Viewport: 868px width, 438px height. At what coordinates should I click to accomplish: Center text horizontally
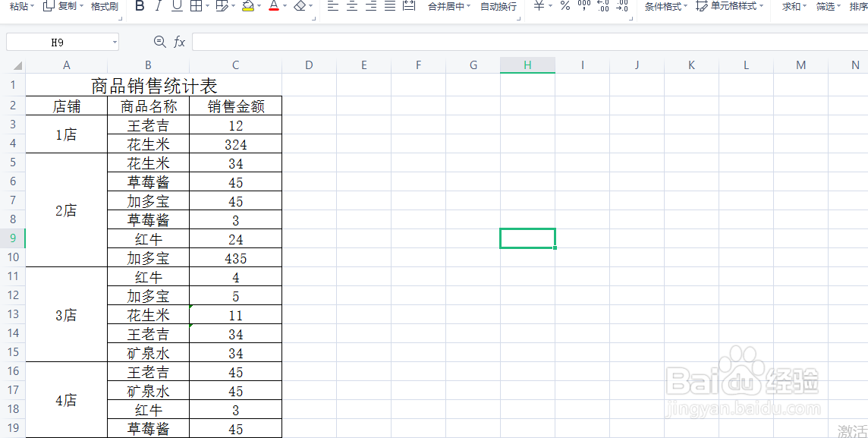pyautogui.click(x=352, y=7)
